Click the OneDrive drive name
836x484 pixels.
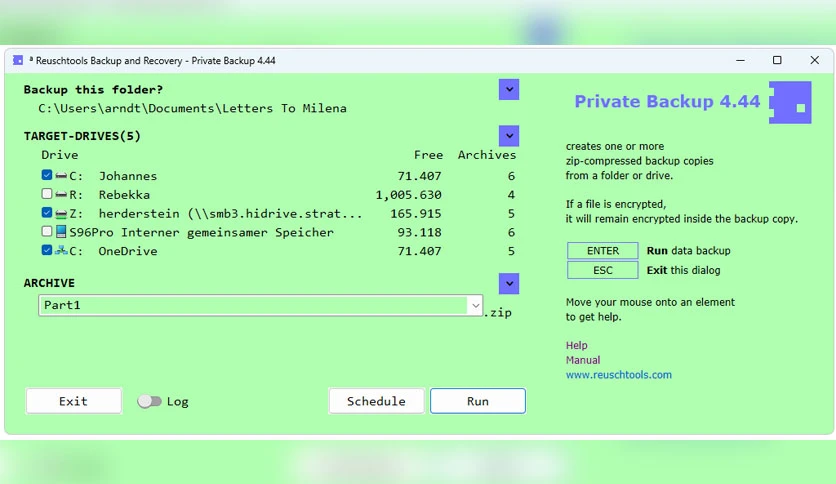click(128, 251)
